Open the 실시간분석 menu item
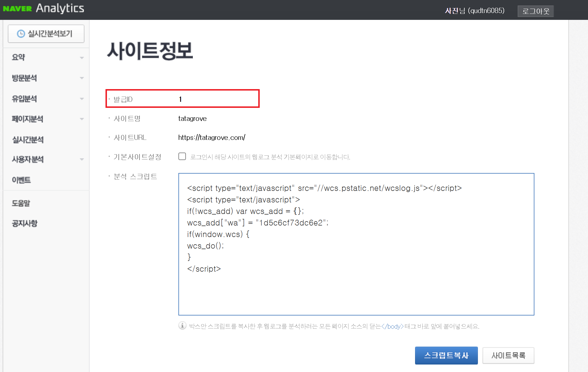Viewport: 588px width, 372px height. [28, 139]
